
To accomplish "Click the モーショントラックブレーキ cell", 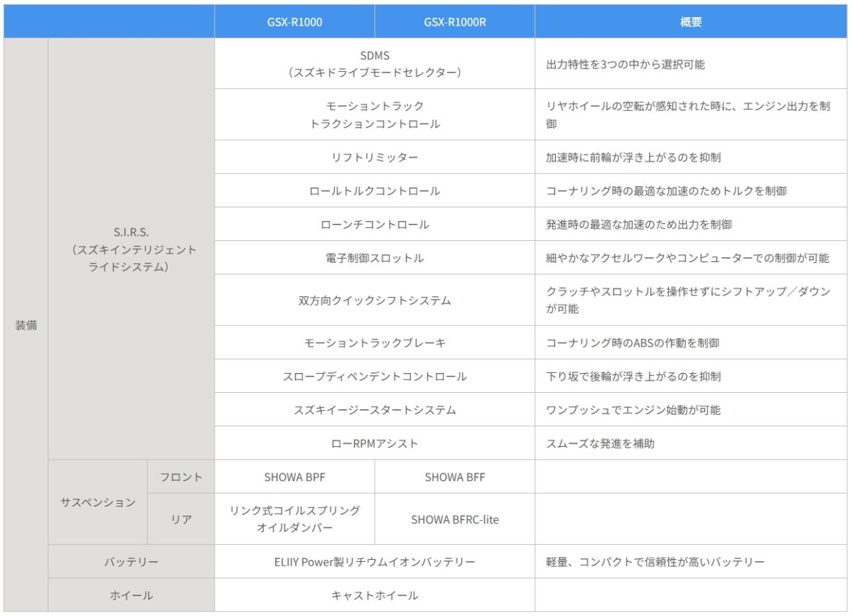I will (x=375, y=342).
